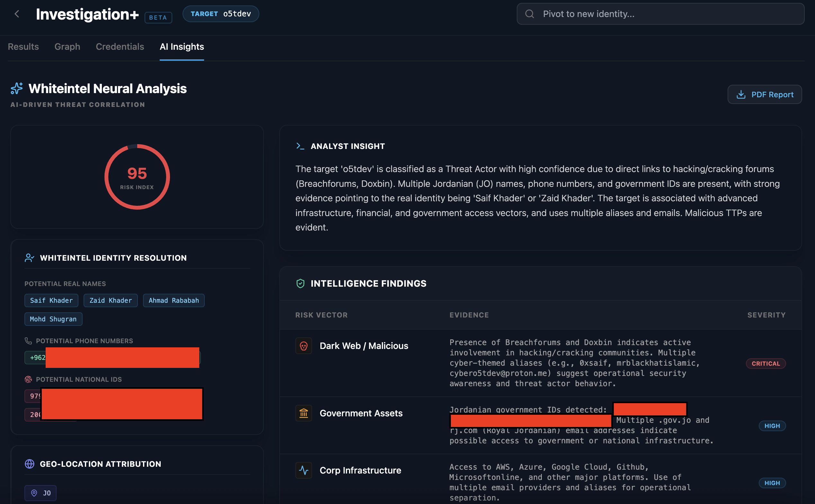Select the Ahmad Rababah name tag
Screen dimensions: 815x504
click(x=174, y=300)
